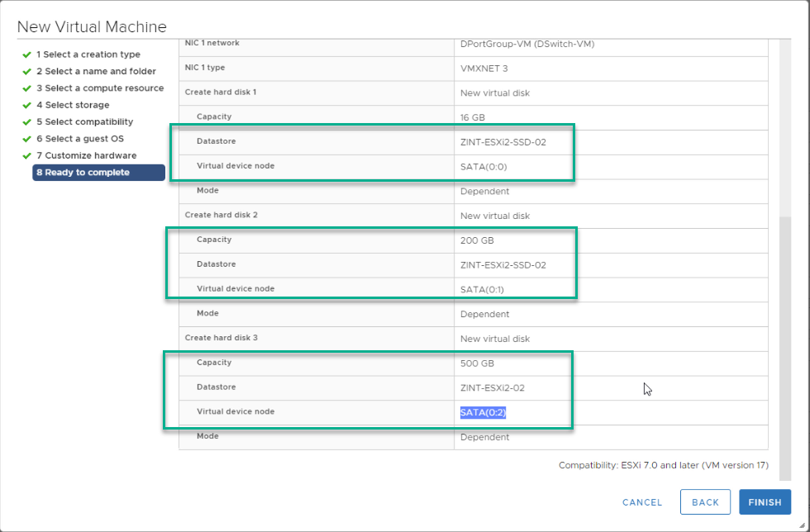This screenshot has height=532, width=810.
Task: Click the NIC 1 type label
Action: pos(205,68)
